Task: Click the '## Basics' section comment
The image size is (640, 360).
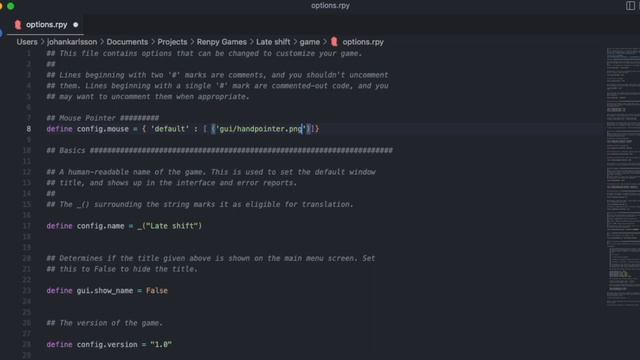Action: click(219, 151)
